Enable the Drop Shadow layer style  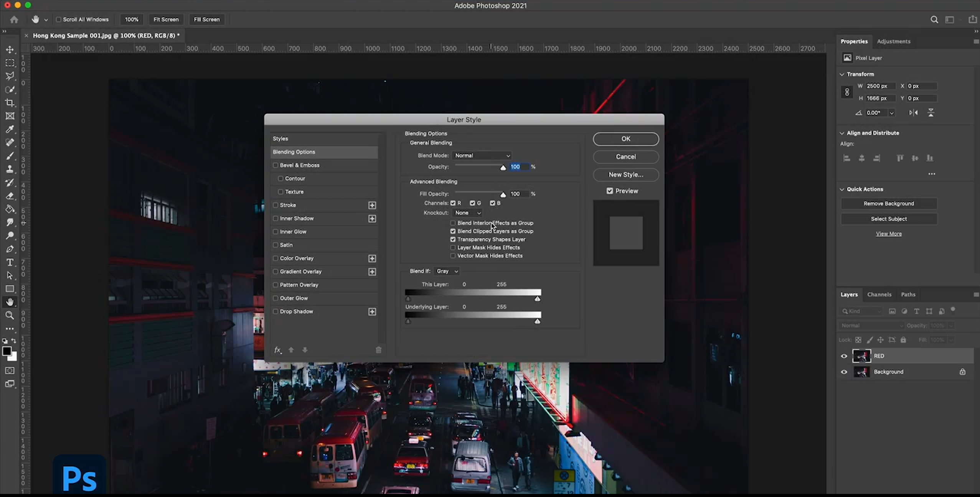(276, 311)
